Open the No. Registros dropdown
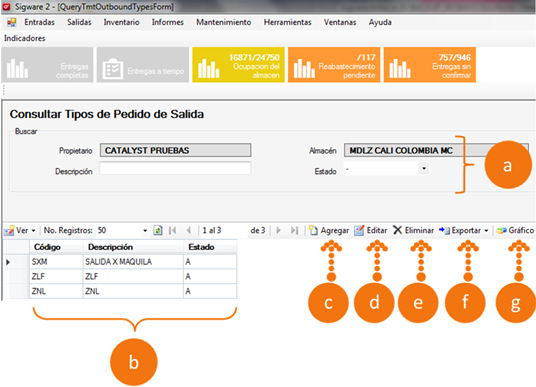 [145, 231]
